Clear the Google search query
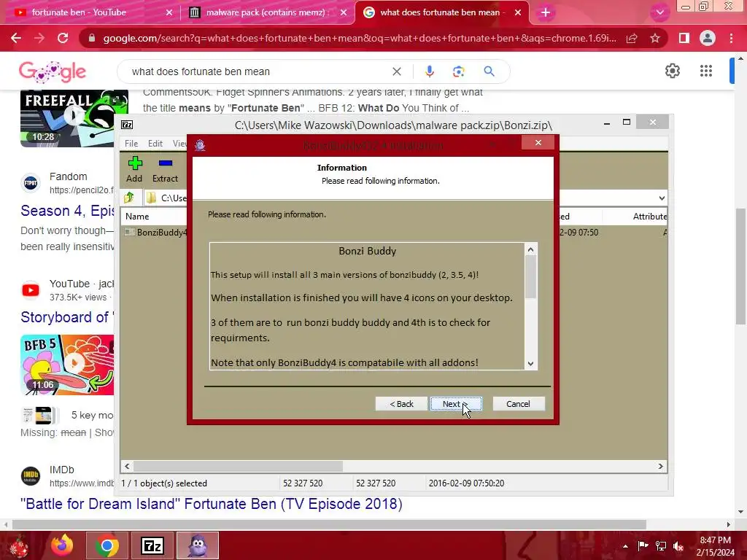 tap(396, 71)
